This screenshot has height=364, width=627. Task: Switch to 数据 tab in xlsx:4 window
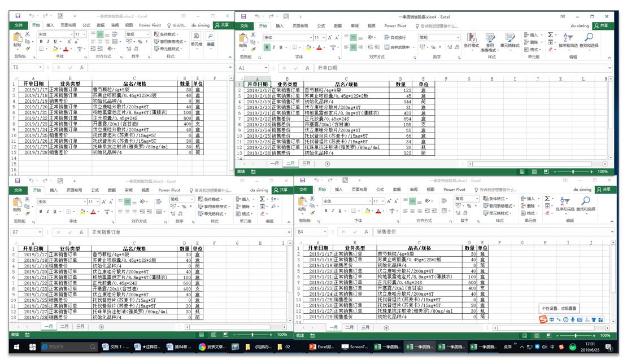[x=338, y=26]
